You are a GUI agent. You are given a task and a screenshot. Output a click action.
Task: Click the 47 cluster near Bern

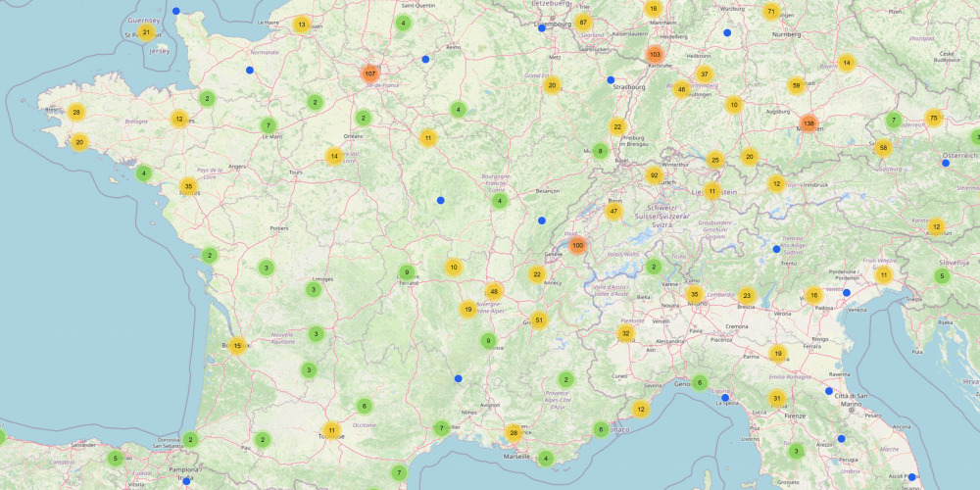614,211
